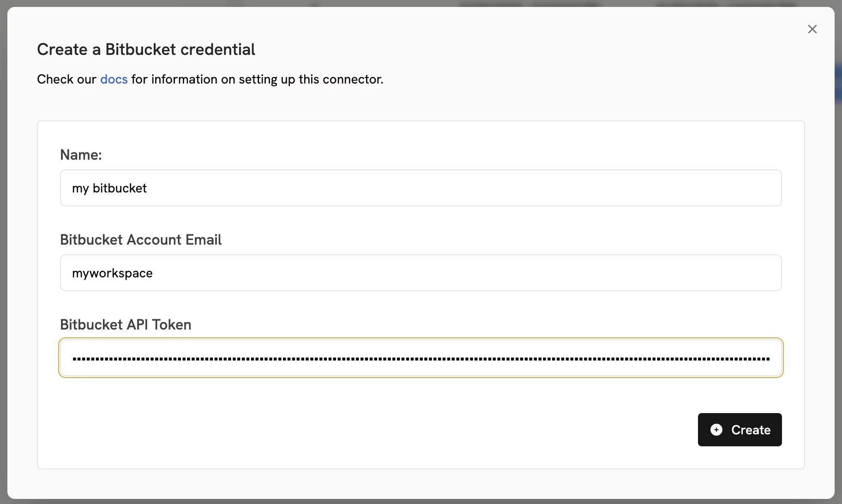
Task: Focus the Bitbucket API Token field
Action: (421, 358)
